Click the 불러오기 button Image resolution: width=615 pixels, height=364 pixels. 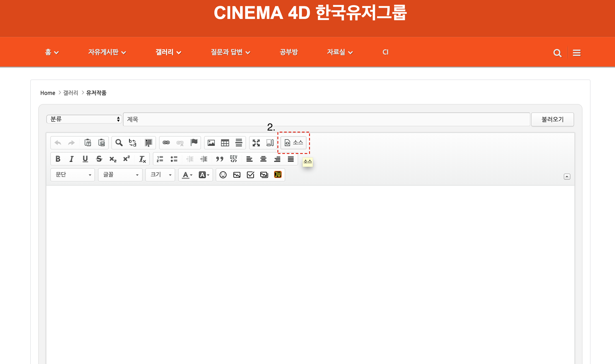click(x=552, y=119)
